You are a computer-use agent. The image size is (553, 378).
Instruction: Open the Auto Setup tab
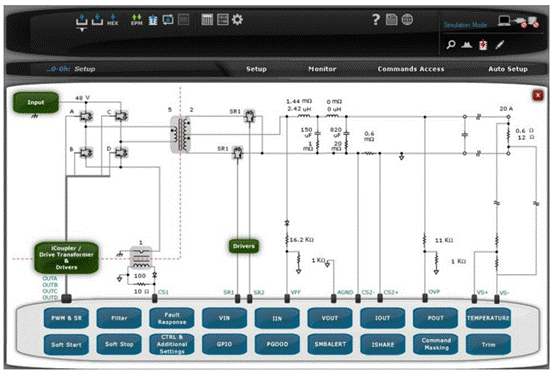tap(508, 69)
